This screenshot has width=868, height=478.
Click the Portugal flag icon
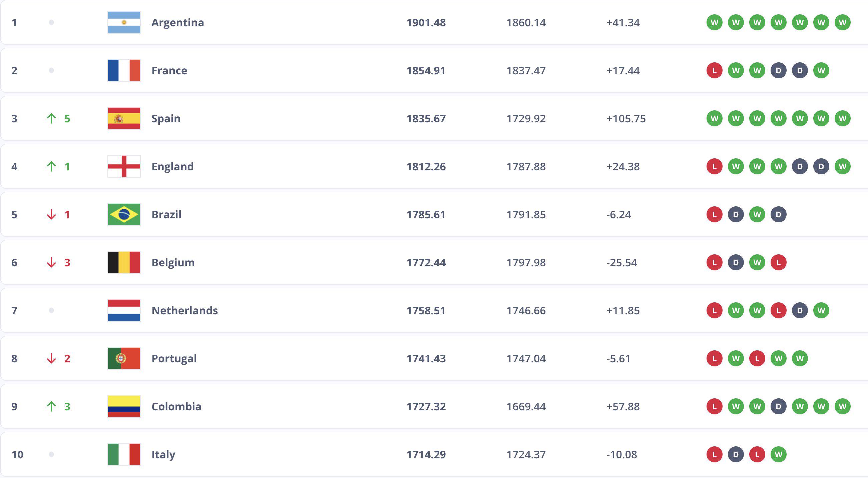click(x=124, y=359)
